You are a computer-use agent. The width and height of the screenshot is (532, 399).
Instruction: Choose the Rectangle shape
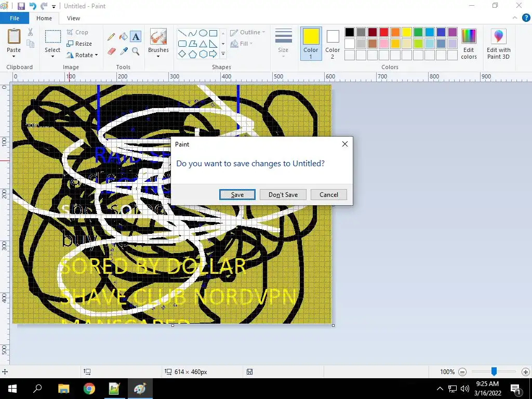[214, 33]
